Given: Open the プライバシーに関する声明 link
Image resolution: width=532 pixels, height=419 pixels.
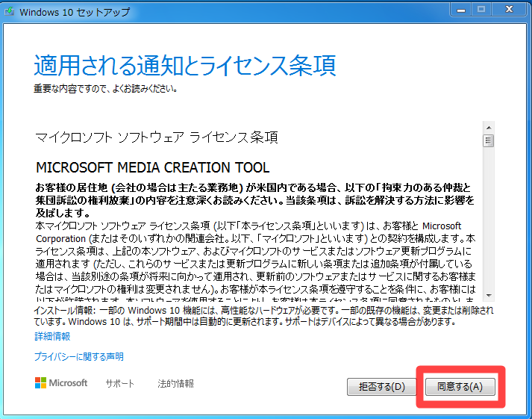Looking at the screenshot, I should click(x=78, y=356).
